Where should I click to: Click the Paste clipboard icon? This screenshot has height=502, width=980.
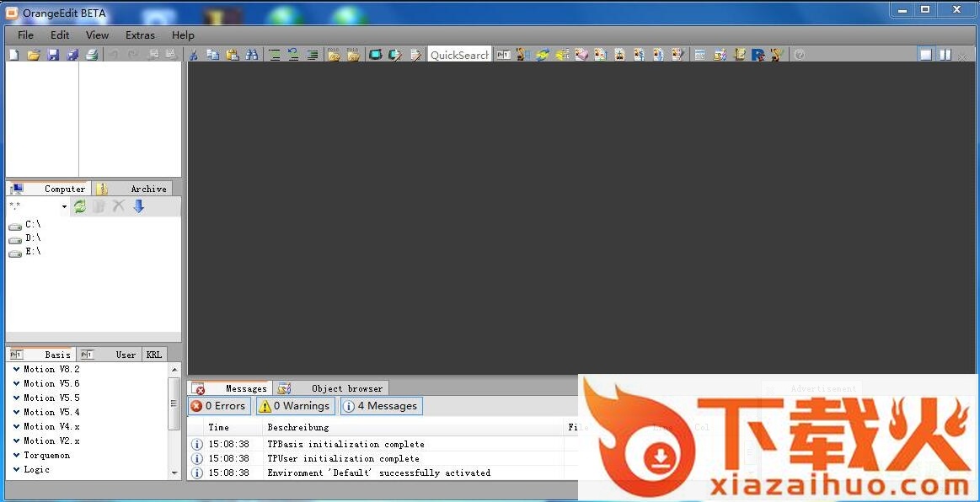233,55
